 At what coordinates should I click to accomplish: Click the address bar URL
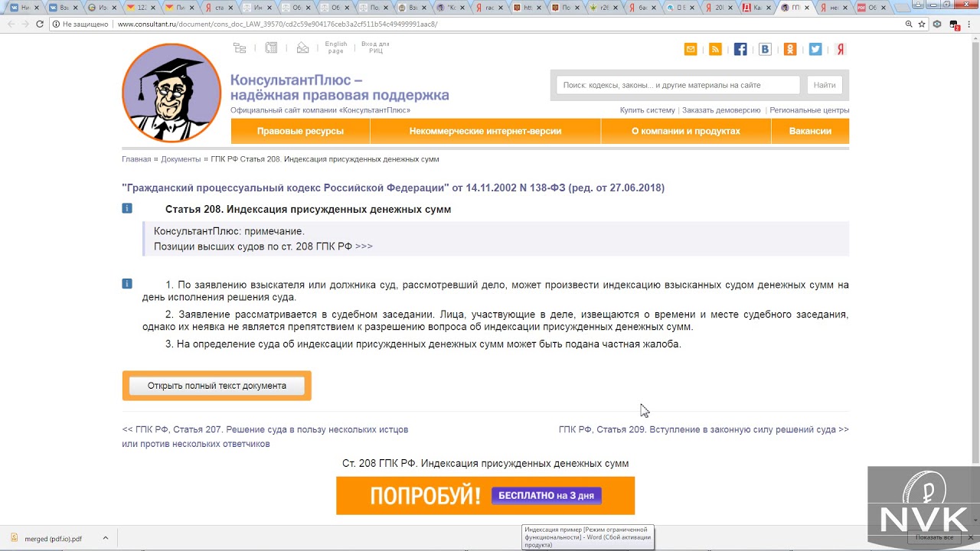tap(277, 24)
